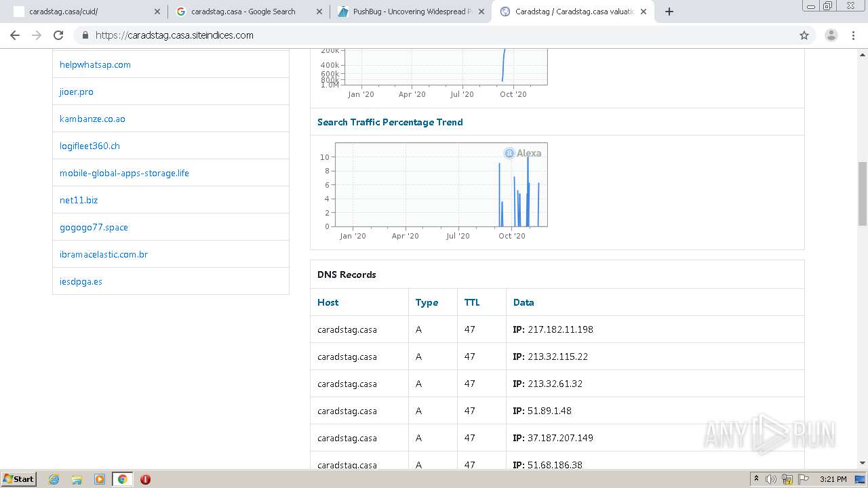Image resolution: width=868 pixels, height=488 pixels.
Task: Reload the current page
Action: (58, 35)
